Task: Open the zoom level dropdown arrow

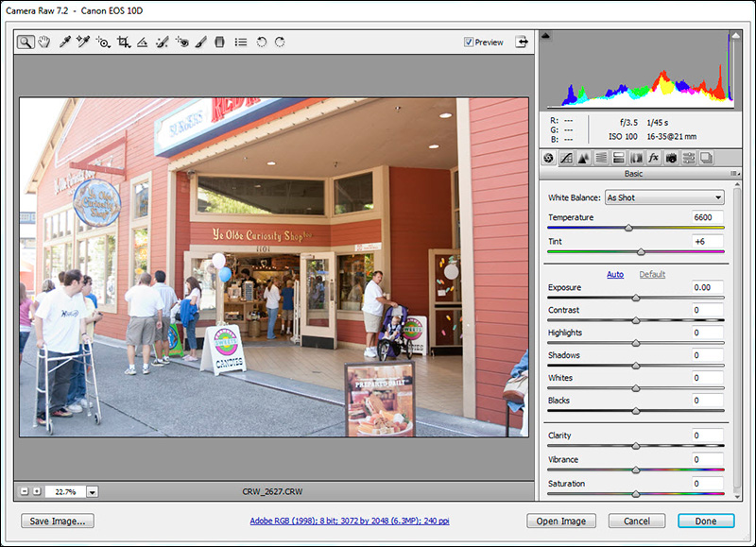Action: [92, 492]
